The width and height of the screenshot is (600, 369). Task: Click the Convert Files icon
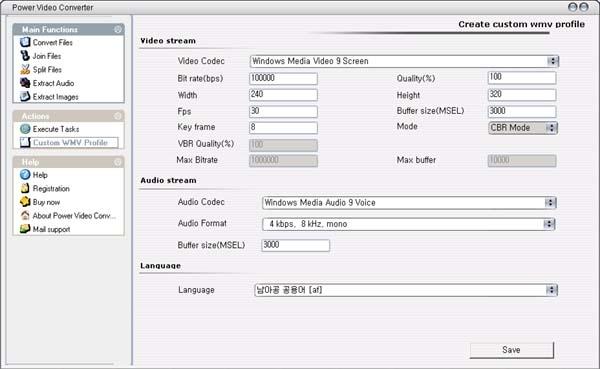(25, 42)
